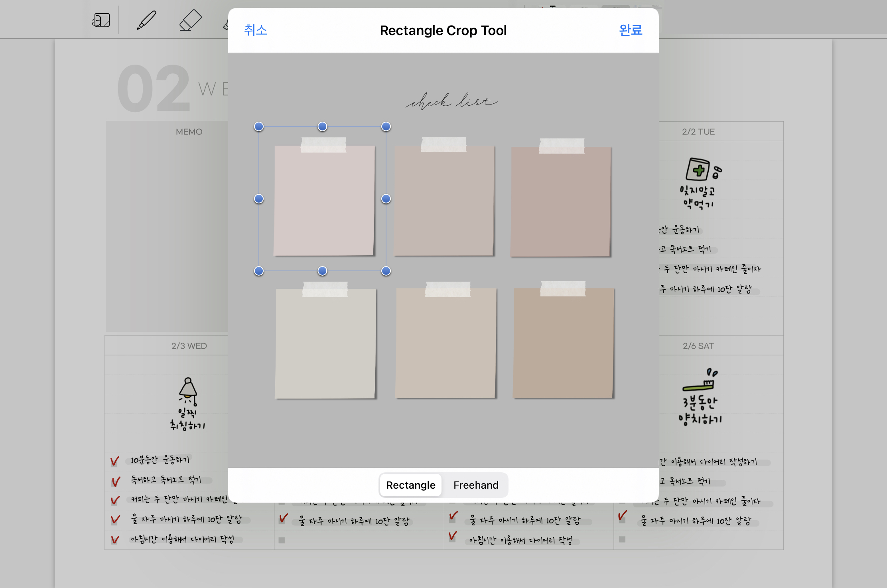This screenshot has height=588, width=887.
Task: Toggle checkbox for 아침시간 이용해서 다이어리 작성 in 2/3 WED
Action: pos(115,540)
